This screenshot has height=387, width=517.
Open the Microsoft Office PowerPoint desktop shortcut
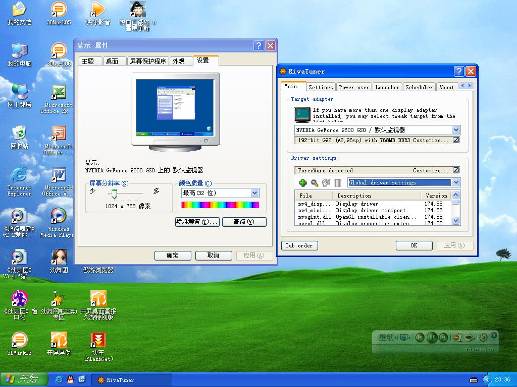pos(57,140)
